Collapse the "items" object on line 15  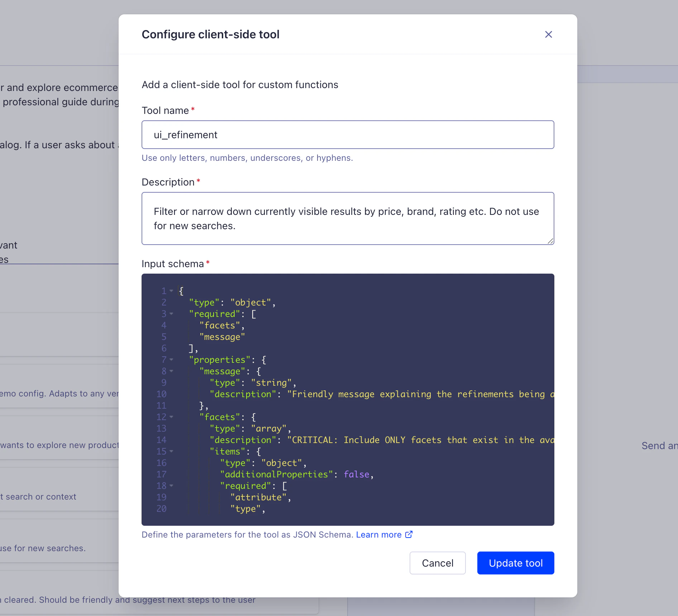(x=171, y=452)
